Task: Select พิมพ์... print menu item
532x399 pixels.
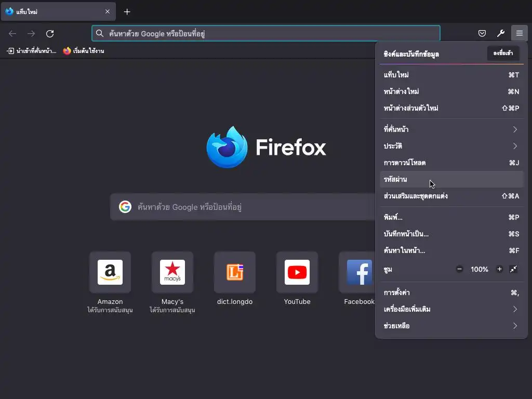Action: click(451, 217)
